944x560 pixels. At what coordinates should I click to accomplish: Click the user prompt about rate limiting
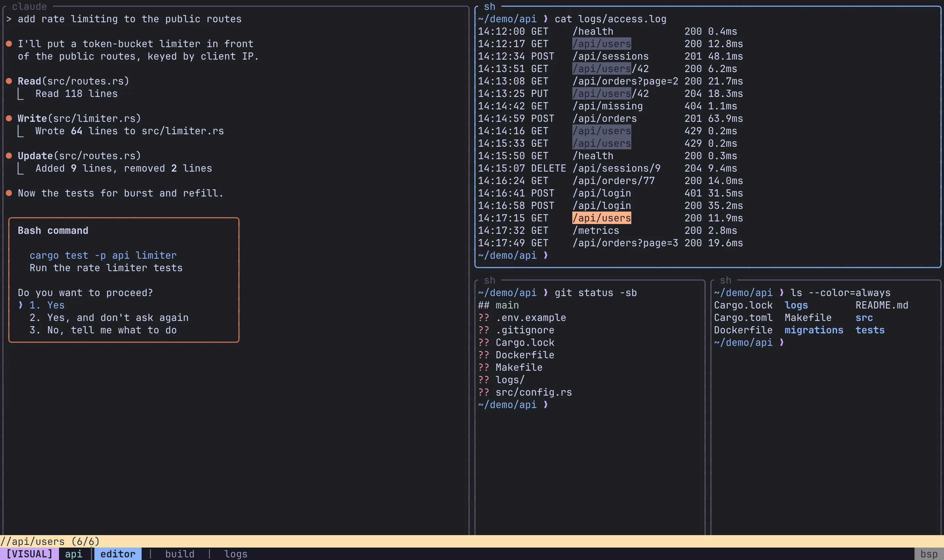[x=124, y=19]
